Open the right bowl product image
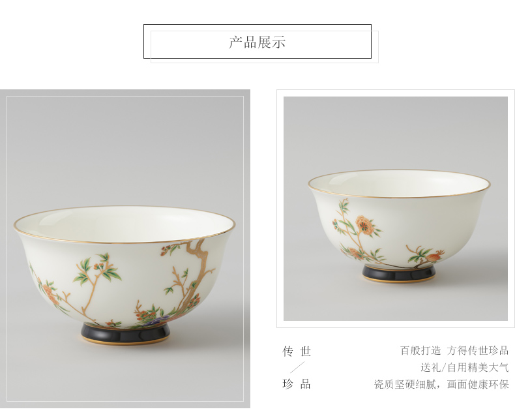The width and height of the screenshot is (515, 420). (x=396, y=208)
